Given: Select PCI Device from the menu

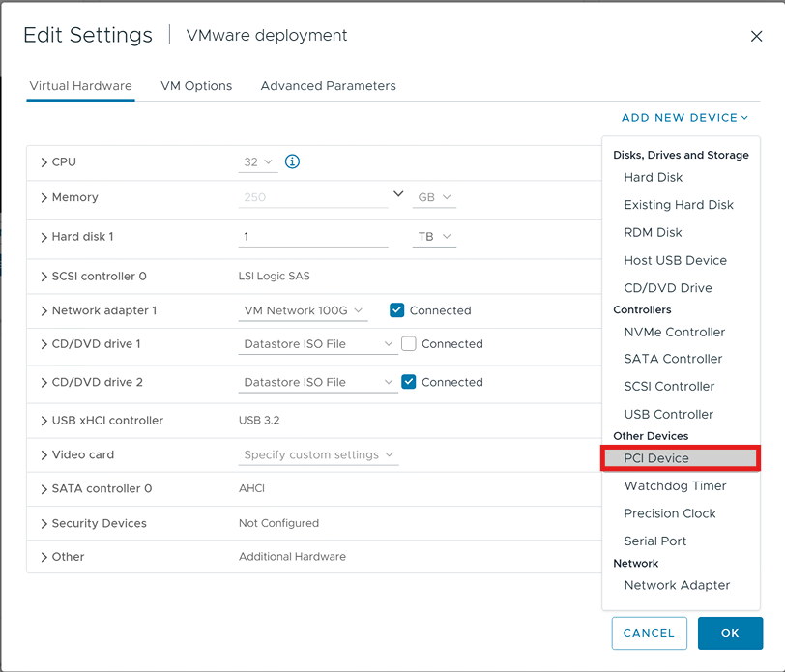Looking at the screenshot, I should (656, 458).
